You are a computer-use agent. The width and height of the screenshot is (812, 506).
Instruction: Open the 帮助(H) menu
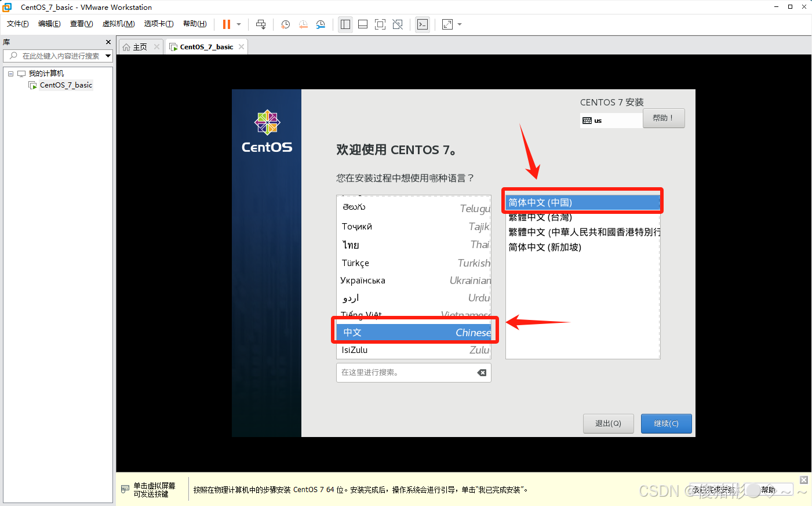pyautogui.click(x=195, y=24)
